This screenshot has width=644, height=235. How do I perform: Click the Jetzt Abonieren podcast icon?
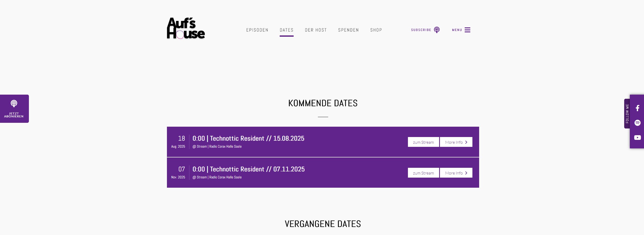[14, 103]
